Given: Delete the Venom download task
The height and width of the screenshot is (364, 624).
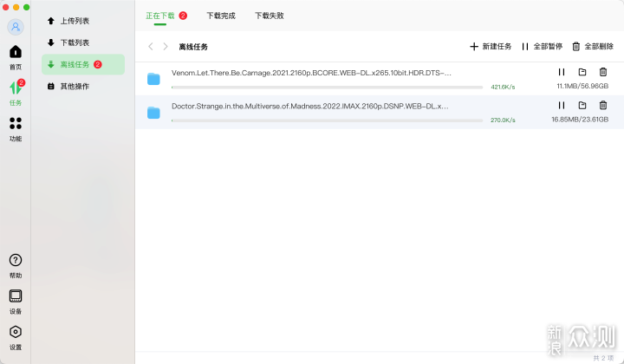Looking at the screenshot, I should [x=603, y=72].
